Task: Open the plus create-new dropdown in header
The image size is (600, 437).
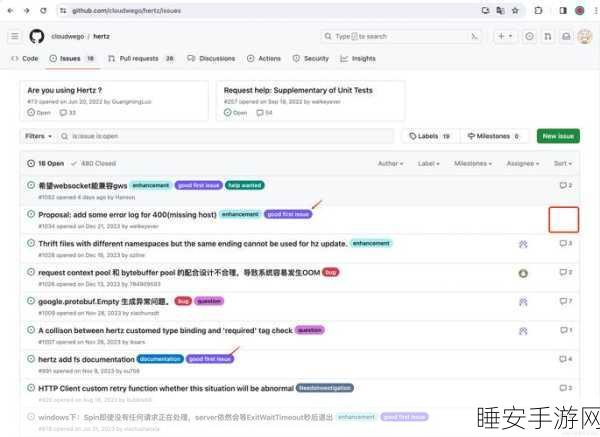Action: 505,36
